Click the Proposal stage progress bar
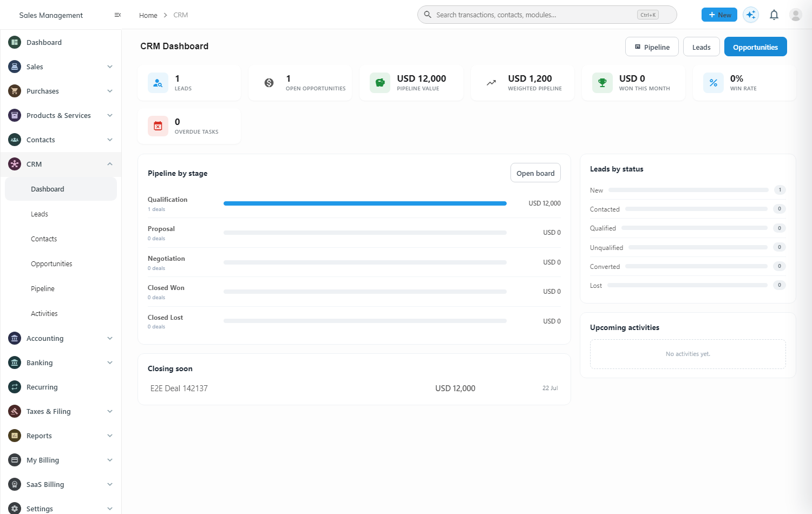 [365, 233]
